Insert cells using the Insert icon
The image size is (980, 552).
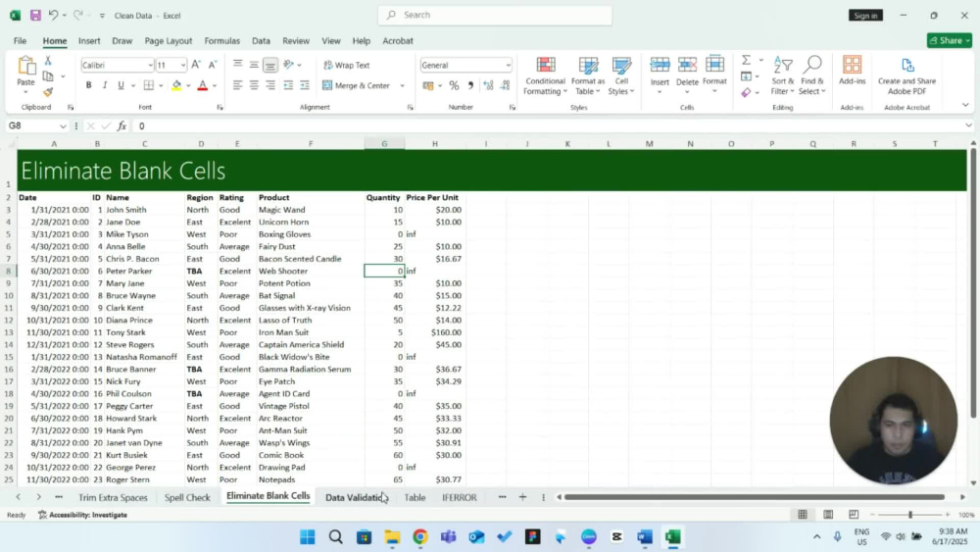(x=660, y=65)
